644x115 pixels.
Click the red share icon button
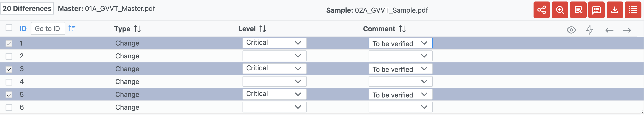click(x=541, y=10)
